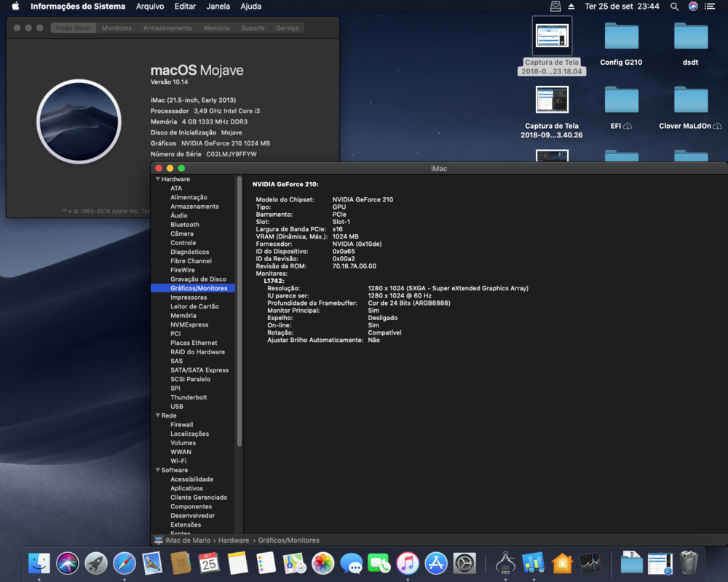Launch Safari from the Dock

point(124,563)
